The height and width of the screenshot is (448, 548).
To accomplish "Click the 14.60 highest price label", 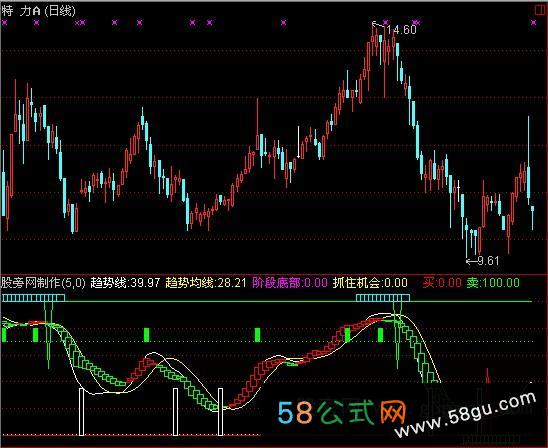I will click(402, 30).
